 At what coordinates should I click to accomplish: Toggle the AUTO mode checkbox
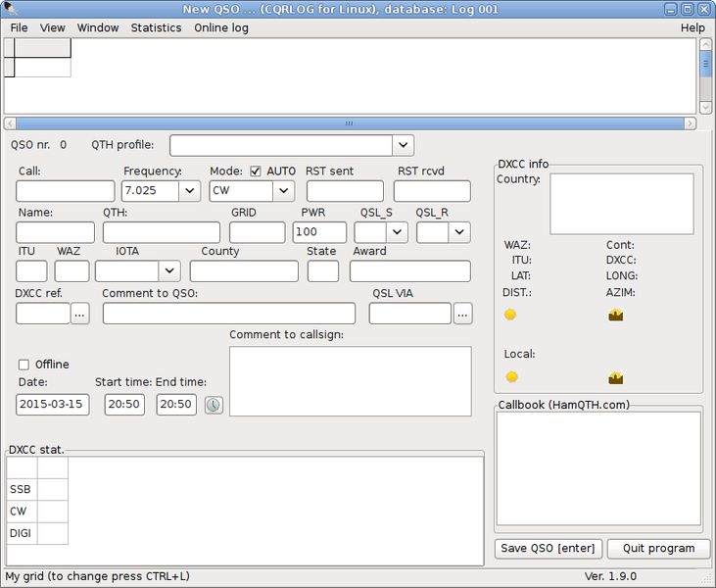256,171
